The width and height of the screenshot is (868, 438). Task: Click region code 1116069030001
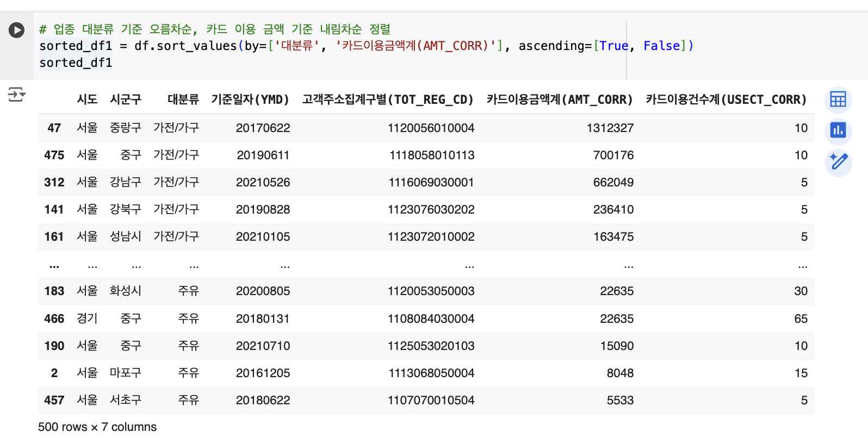point(431,183)
